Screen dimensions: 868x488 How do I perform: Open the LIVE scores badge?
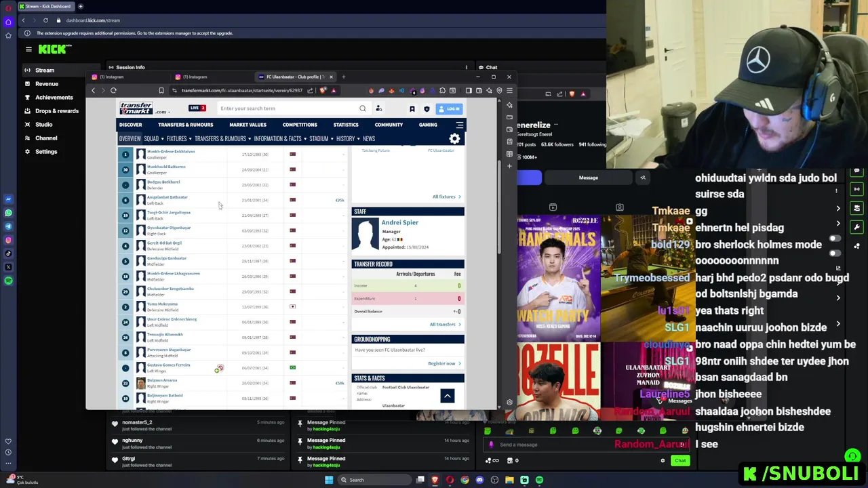coord(197,108)
